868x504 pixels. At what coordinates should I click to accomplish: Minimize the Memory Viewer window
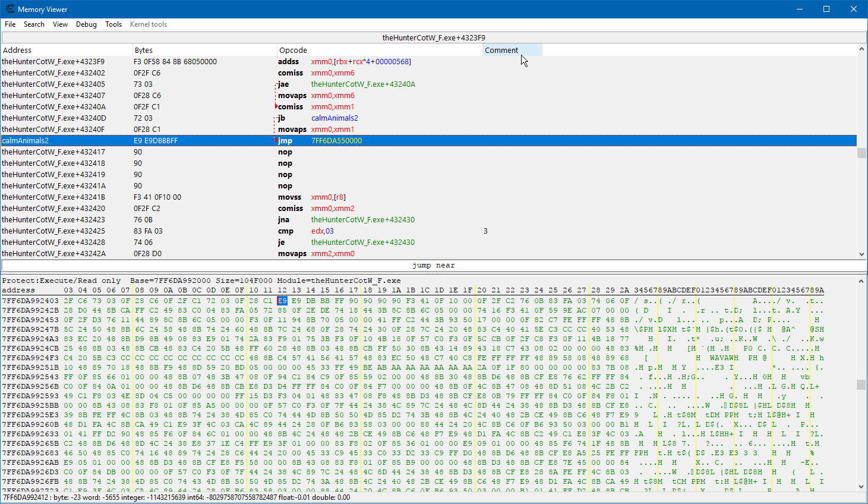(799, 9)
